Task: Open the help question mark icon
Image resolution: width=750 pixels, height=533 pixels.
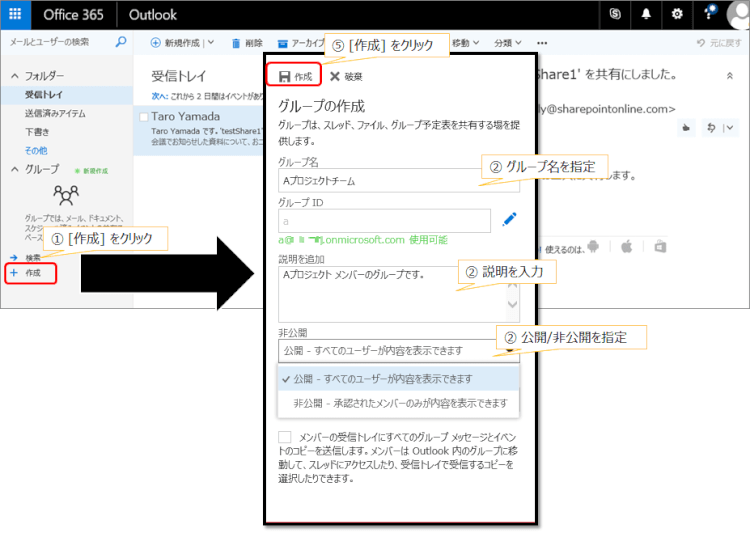Action: click(x=708, y=13)
